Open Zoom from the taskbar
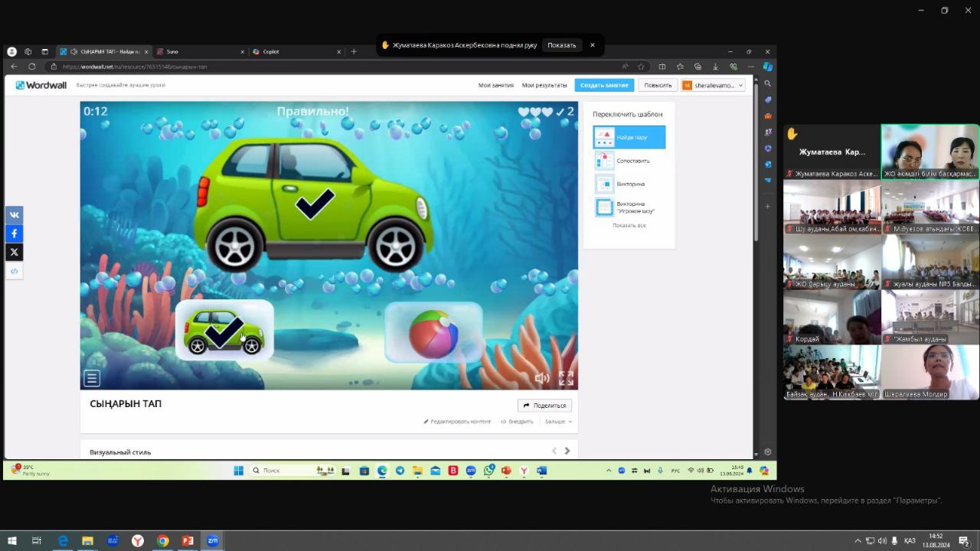 213,540
